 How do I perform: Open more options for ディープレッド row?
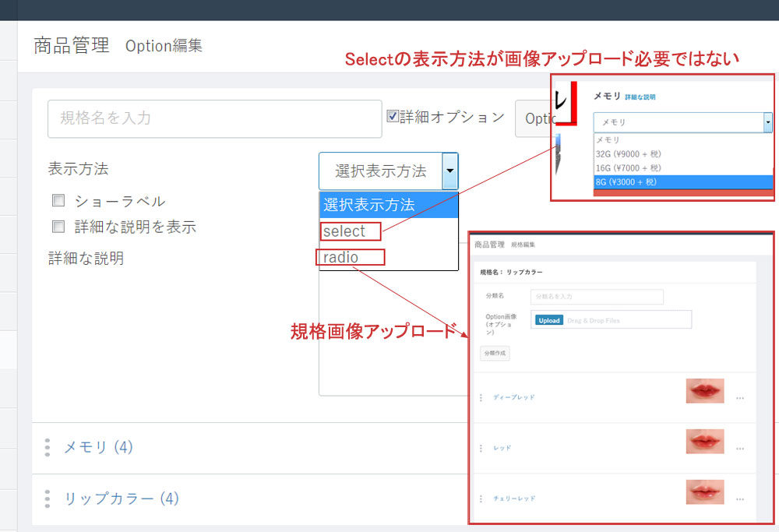tap(739, 397)
